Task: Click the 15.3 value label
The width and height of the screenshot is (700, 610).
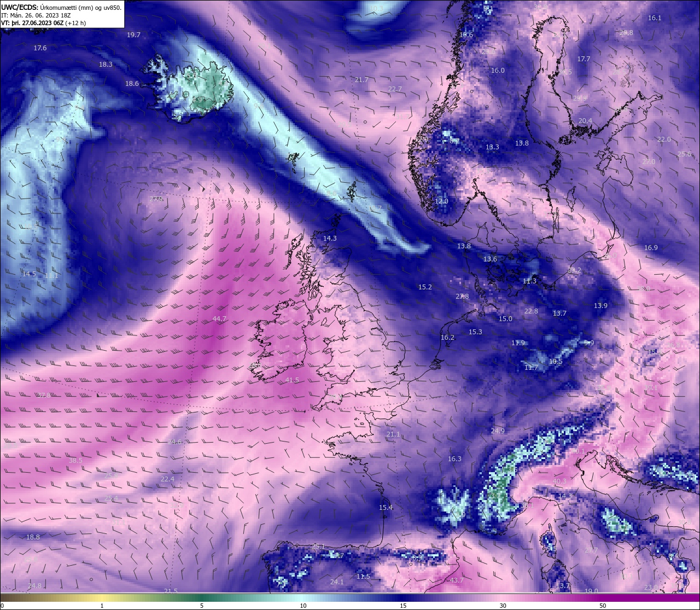Action: 475,332
